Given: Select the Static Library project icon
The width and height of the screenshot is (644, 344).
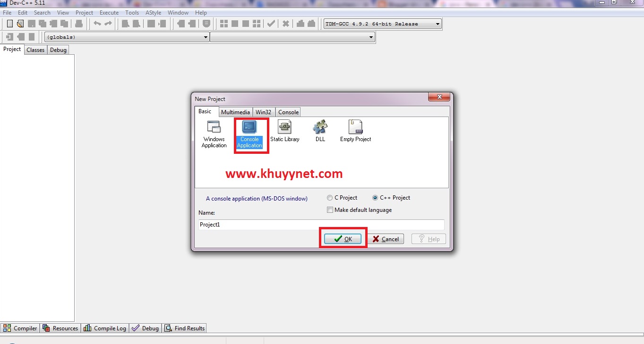Looking at the screenshot, I should point(285,131).
